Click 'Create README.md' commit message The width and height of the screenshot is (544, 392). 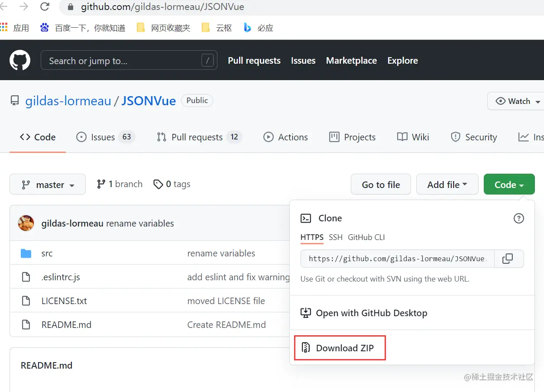227,324
